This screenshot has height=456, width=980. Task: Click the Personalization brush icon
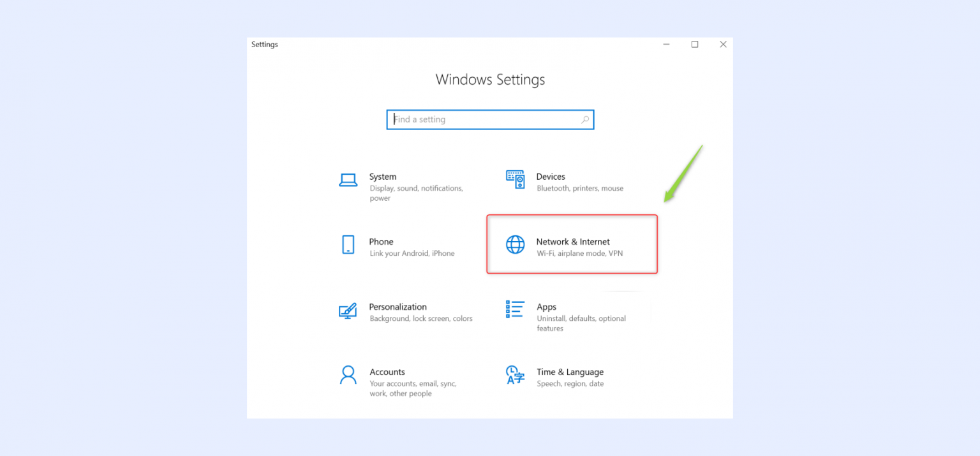[x=348, y=310]
